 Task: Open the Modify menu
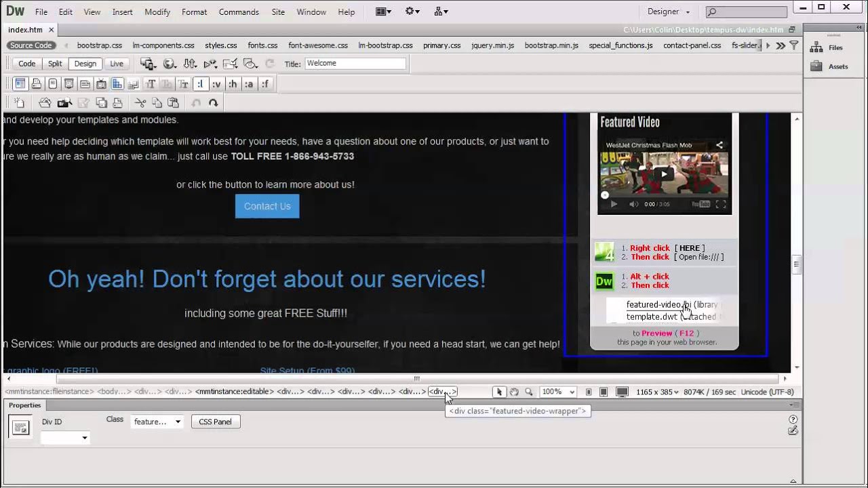157,12
